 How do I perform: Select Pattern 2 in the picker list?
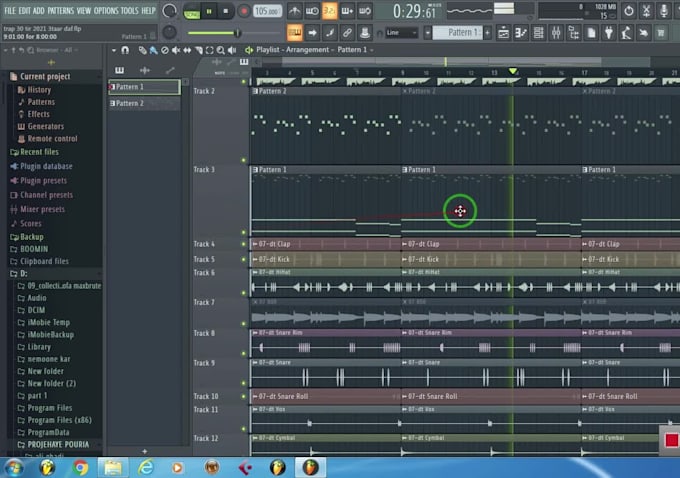[144, 103]
